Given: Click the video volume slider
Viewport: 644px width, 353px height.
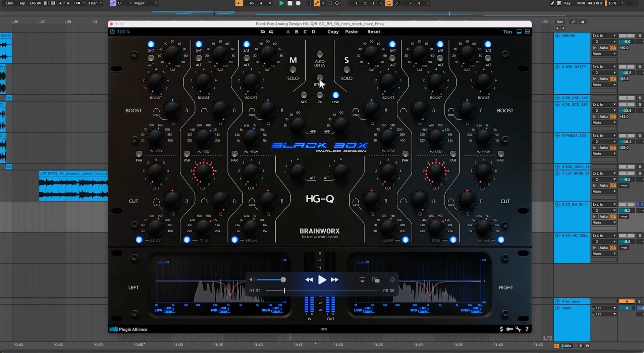Looking at the screenshot, I should tap(271, 280).
